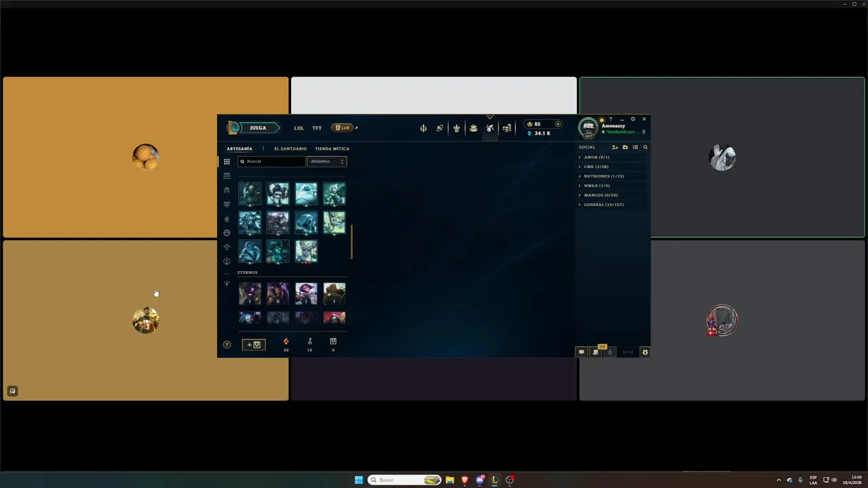Open the Amenazzy profile avatar
This screenshot has width=868, height=488.
(x=588, y=127)
